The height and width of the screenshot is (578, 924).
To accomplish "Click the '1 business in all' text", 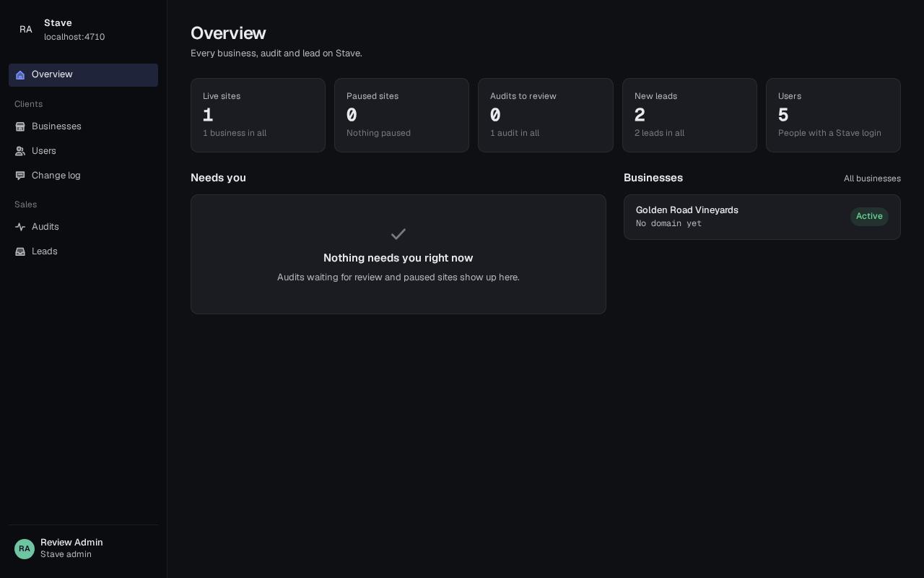I will [235, 133].
